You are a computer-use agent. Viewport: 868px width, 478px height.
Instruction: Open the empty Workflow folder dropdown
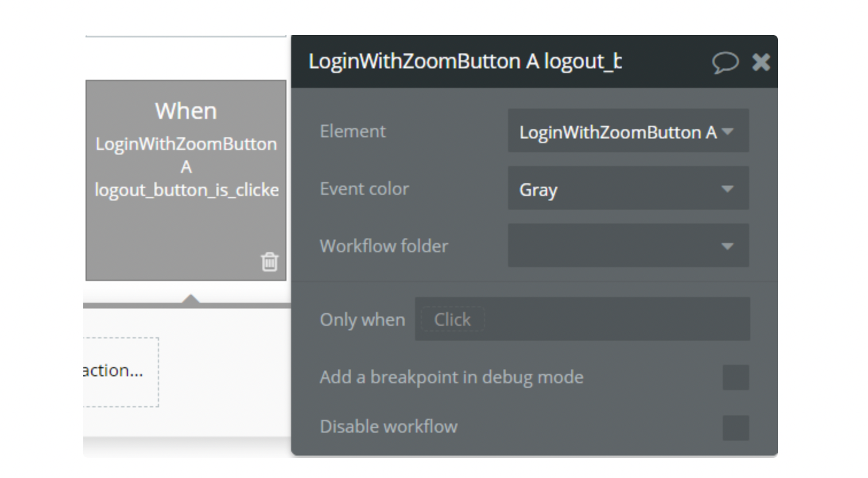pyautogui.click(x=627, y=246)
